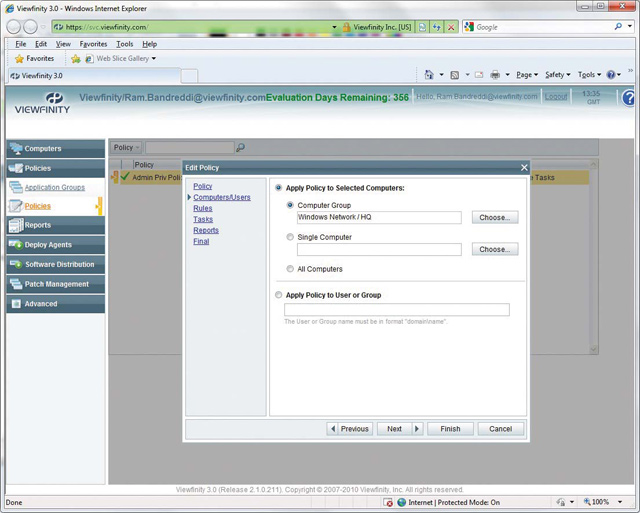Open Deploy Agents sidebar section
This screenshot has height=513, width=640.
56,244
